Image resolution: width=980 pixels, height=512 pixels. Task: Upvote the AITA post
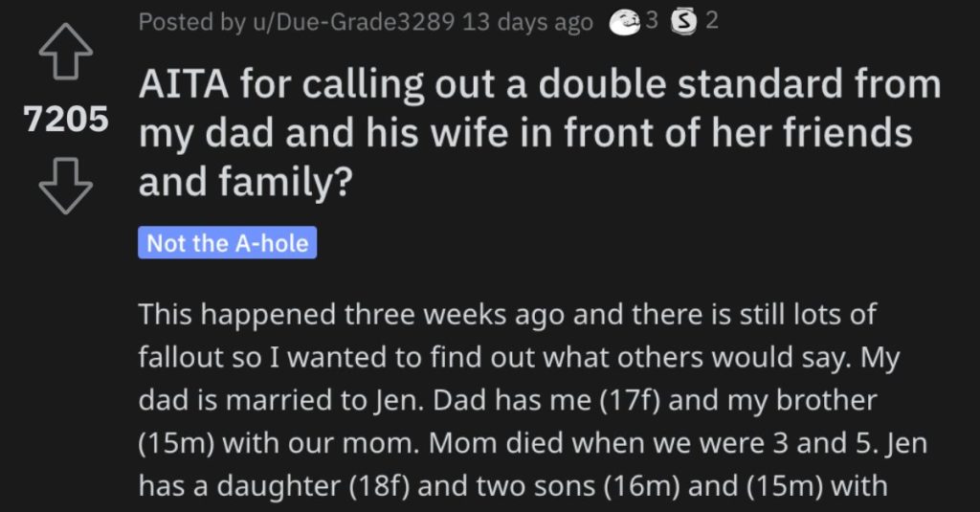click(66, 52)
